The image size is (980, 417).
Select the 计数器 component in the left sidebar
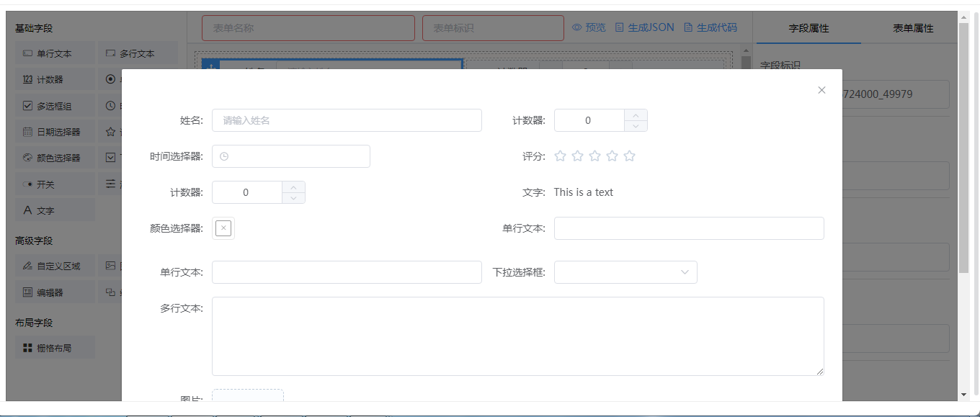(55, 79)
